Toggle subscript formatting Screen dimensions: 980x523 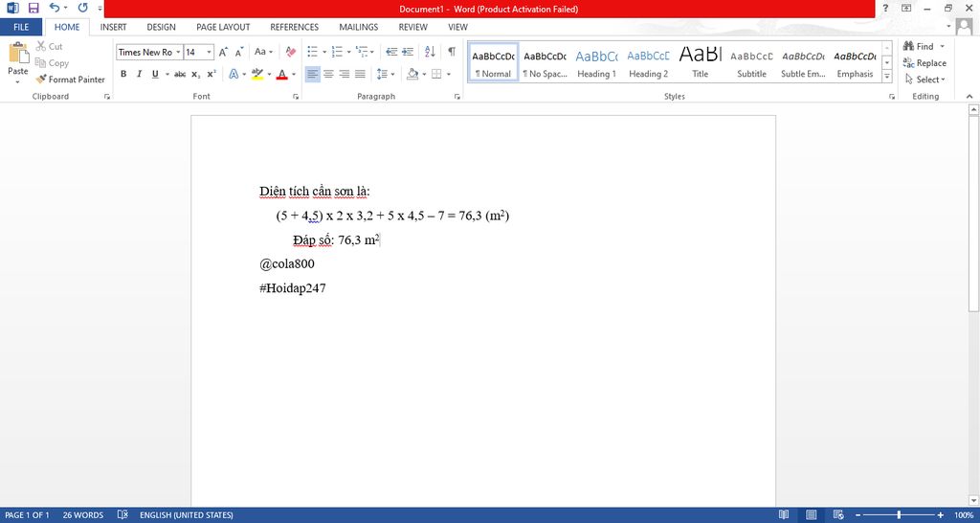point(195,74)
